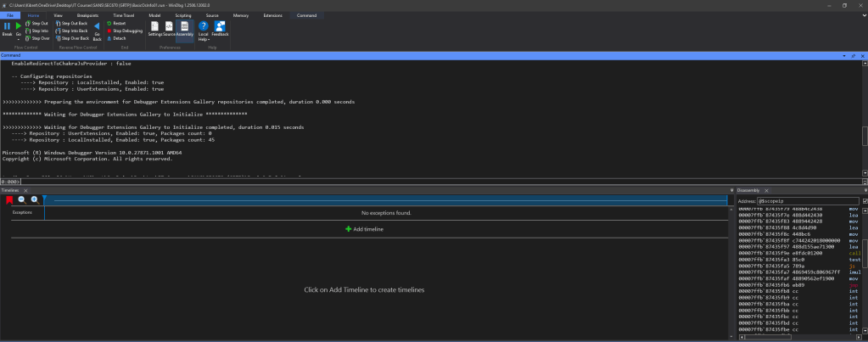Open the Time Travel ribbon tab
The height and width of the screenshot is (342, 868).
click(x=124, y=15)
